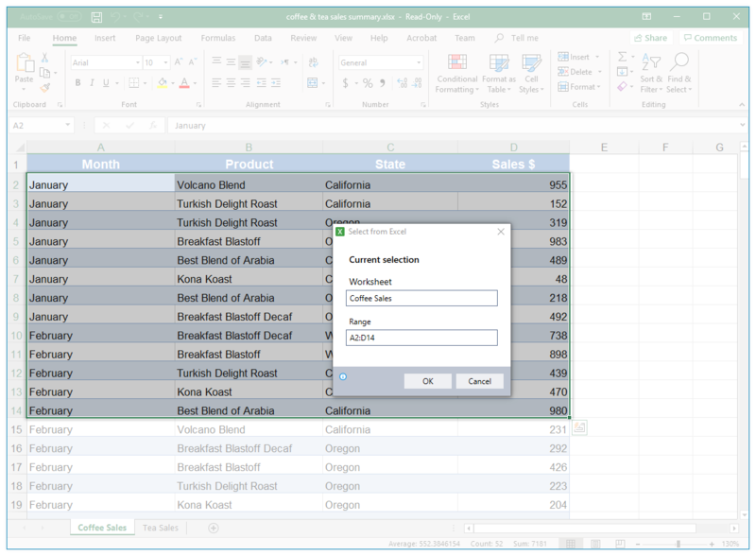Toggle underline formatting
Screen dimensions: 756x556
point(104,83)
